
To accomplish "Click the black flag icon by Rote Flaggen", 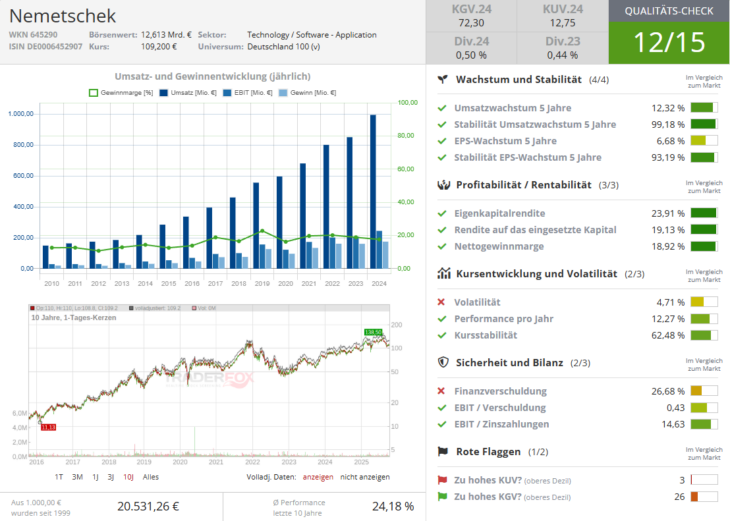I will [x=442, y=451].
